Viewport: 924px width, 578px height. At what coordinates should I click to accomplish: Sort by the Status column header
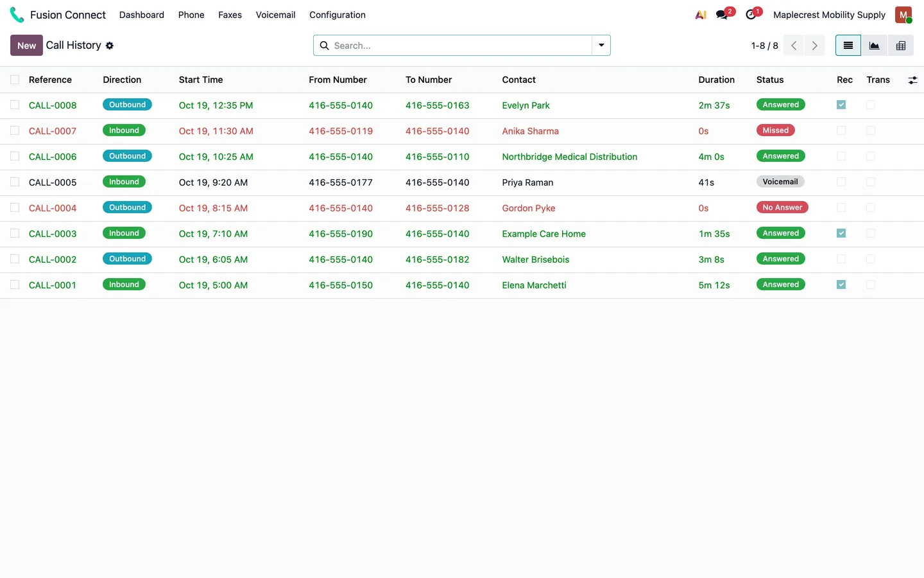pos(770,80)
